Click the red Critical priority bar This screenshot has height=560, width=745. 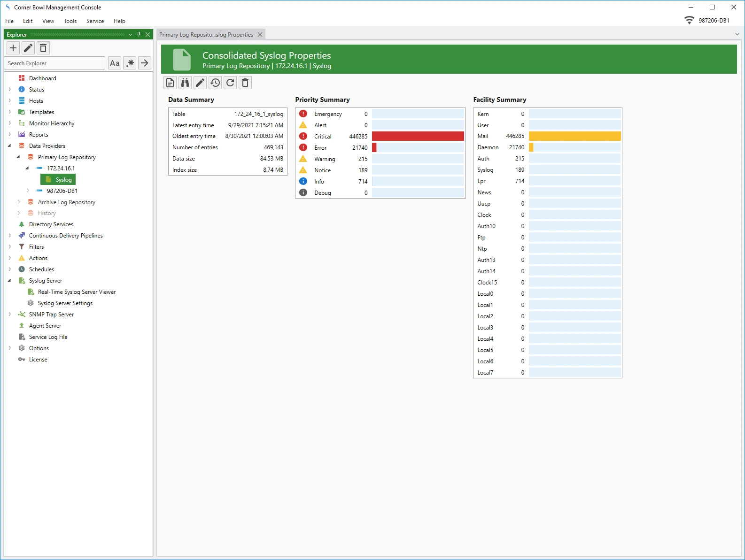(418, 136)
